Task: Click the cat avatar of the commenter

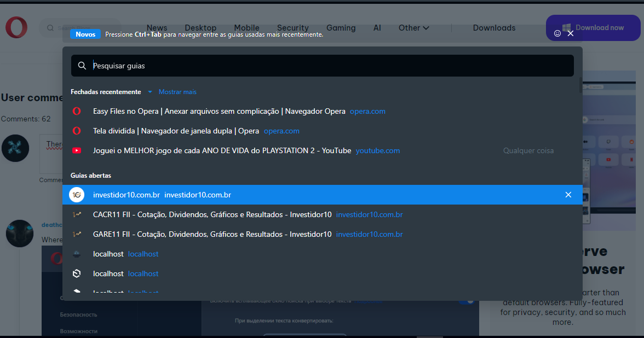Action: pos(20,234)
